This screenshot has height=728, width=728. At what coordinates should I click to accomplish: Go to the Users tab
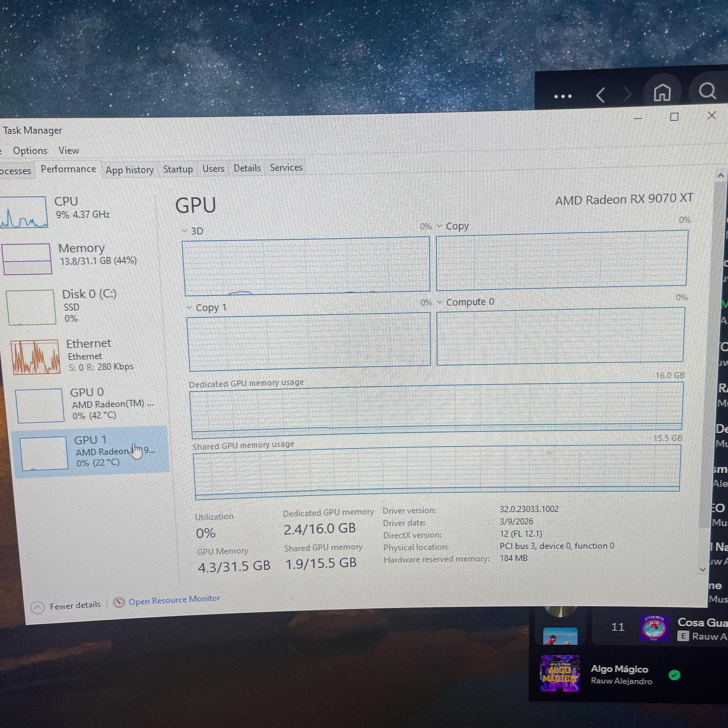213,168
